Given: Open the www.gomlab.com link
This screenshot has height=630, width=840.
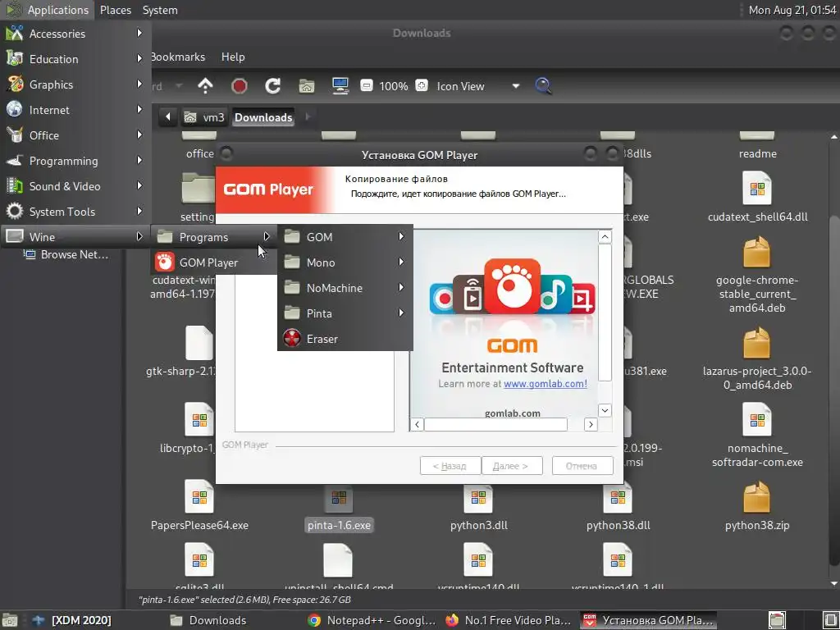Looking at the screenshot, I should pyautogui.click(x=546, y=384).
